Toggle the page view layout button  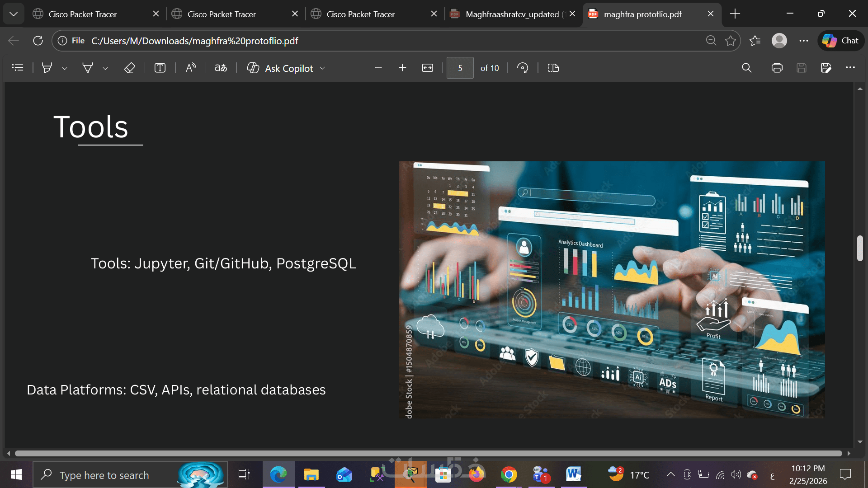click(553, 68)
